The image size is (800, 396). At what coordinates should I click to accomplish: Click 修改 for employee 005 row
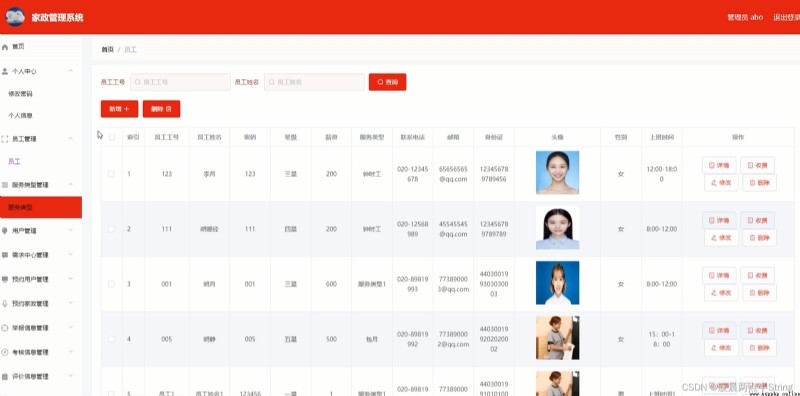[721, 348]
